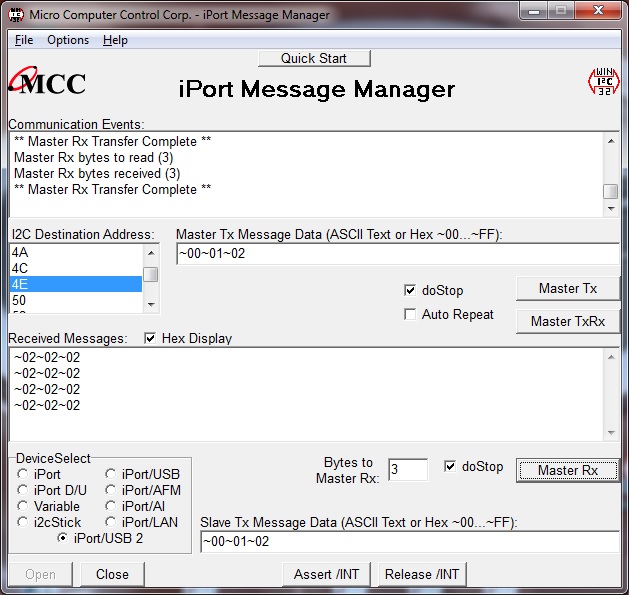Toggle the doStop checkbox beside Bytes to Master Rx
The width and height of the screenshot is (629, 595).
tap(450, 466)
